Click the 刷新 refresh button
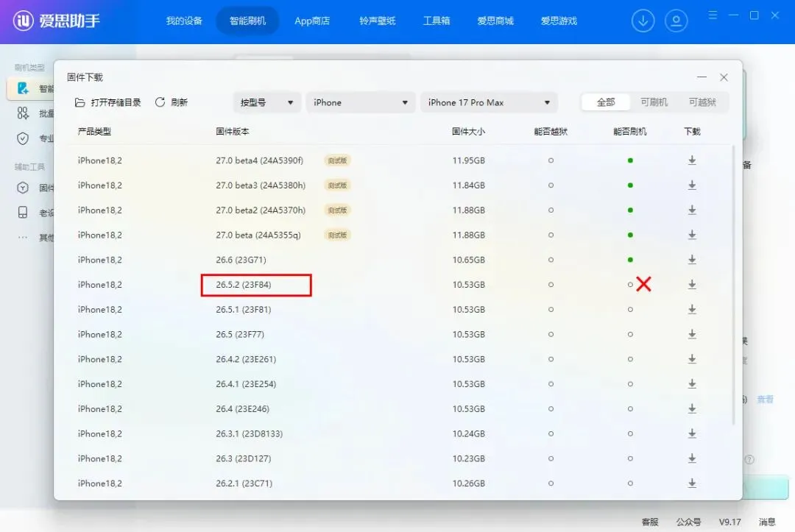This screenshot has width=795, height=532. click(x=172, y=102)
